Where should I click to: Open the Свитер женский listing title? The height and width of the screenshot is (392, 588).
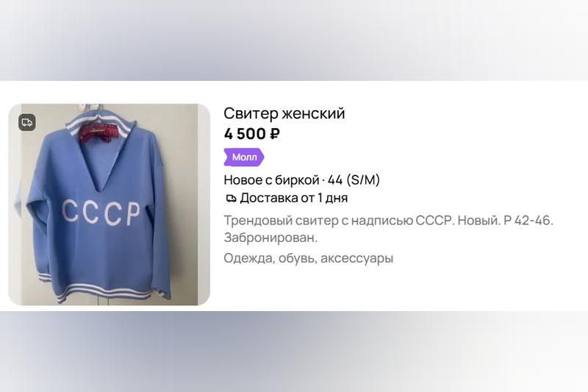[x=284, y=113]
